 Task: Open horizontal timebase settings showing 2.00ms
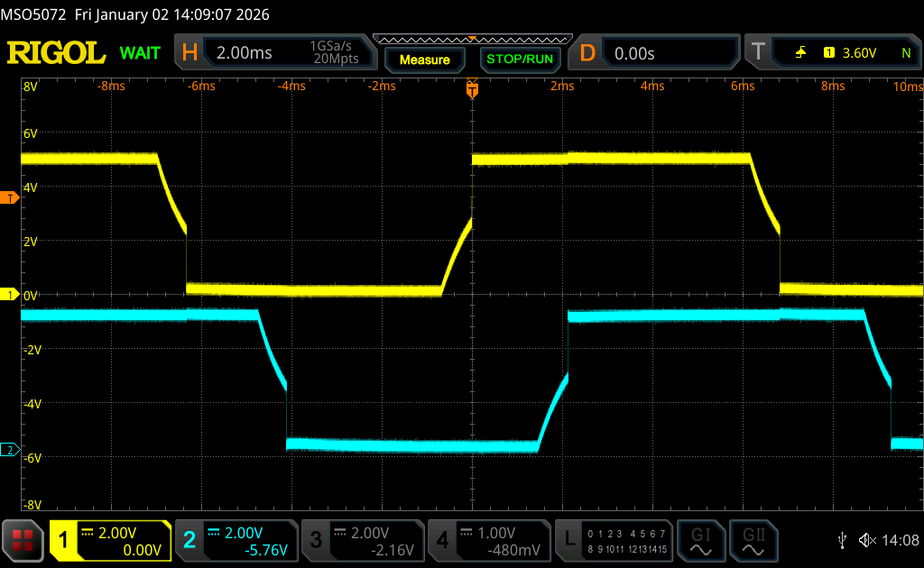pos(277,53)
